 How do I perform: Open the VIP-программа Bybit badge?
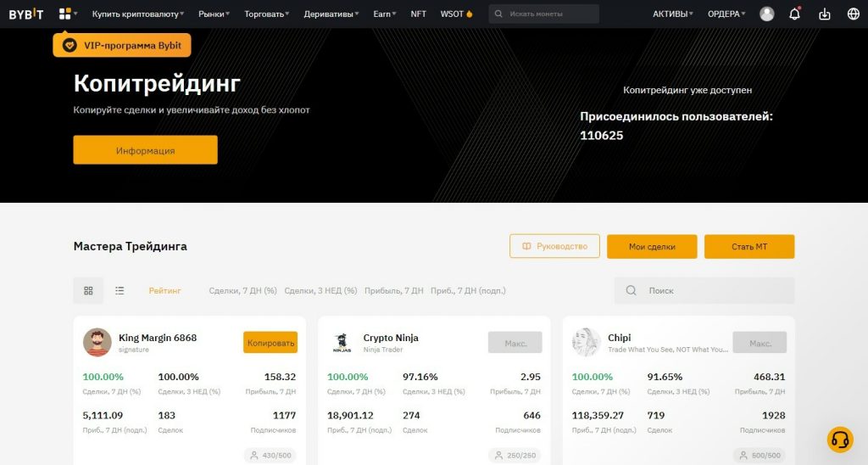click(x=122, y=46)
